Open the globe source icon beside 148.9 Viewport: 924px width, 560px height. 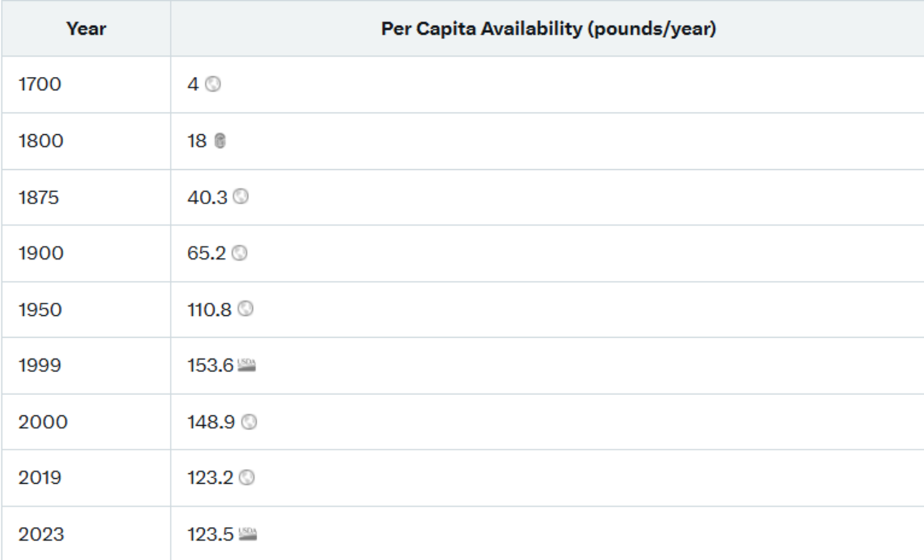pos(248,422)
